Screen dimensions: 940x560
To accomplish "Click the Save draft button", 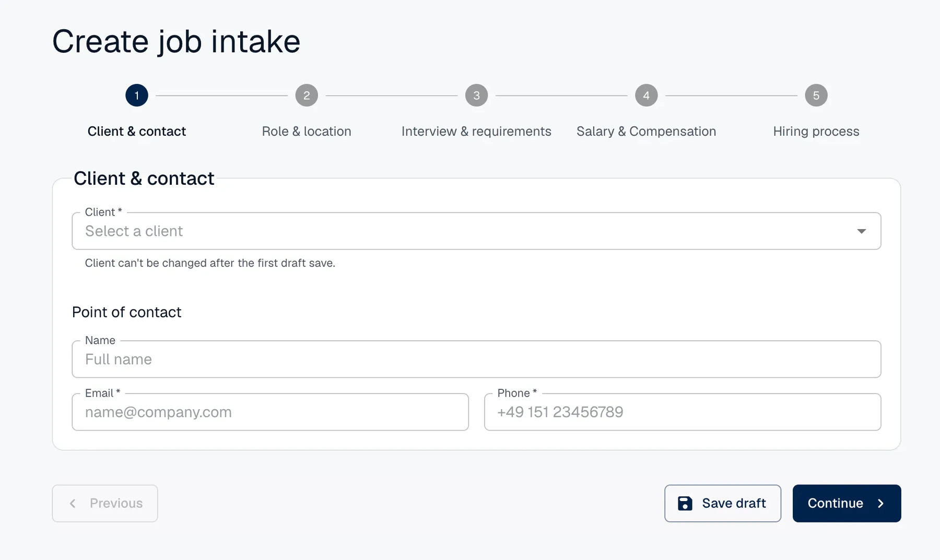I will [x=723, y=503].
